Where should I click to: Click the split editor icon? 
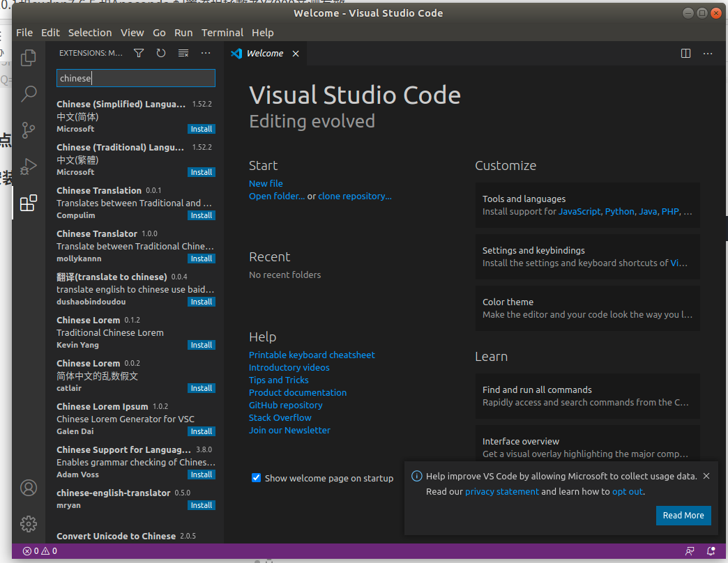tap(685, 53)
